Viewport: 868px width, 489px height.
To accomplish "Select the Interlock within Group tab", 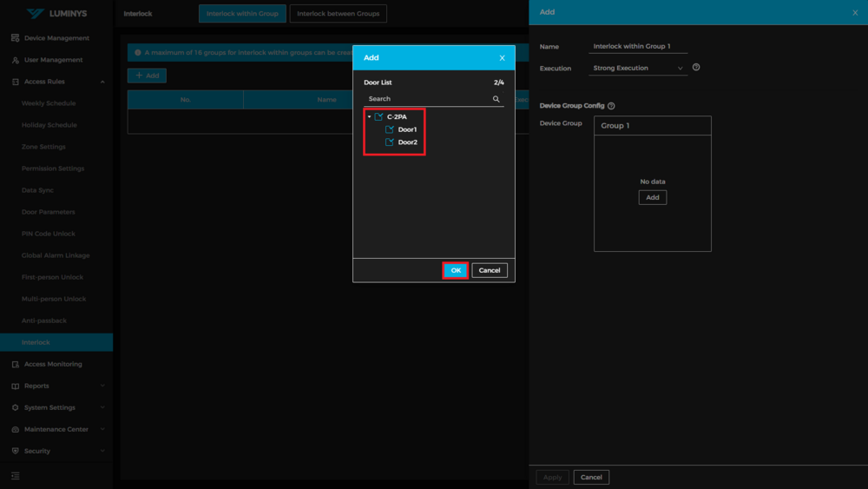I will click(242, 14).
